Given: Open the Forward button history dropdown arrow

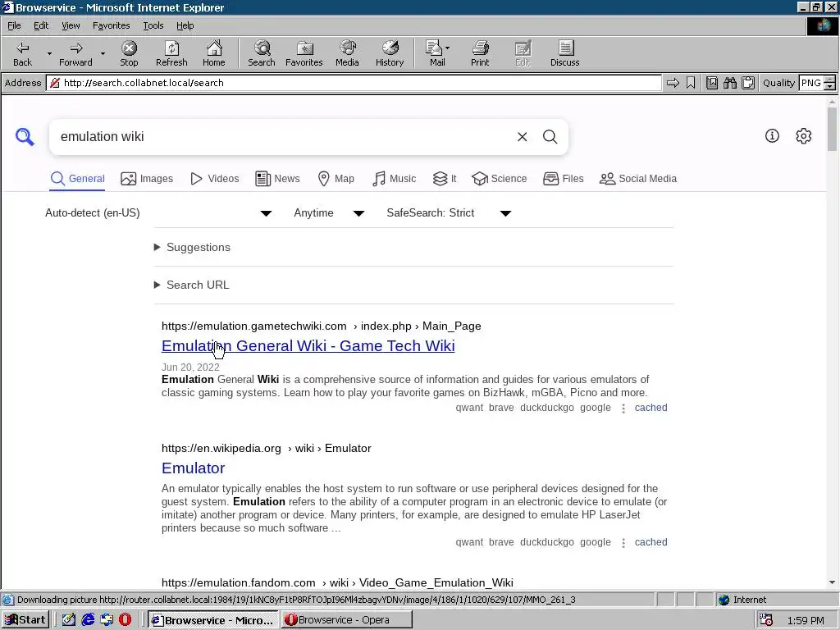Looking at the screenshot, I should tap(103, 53).
